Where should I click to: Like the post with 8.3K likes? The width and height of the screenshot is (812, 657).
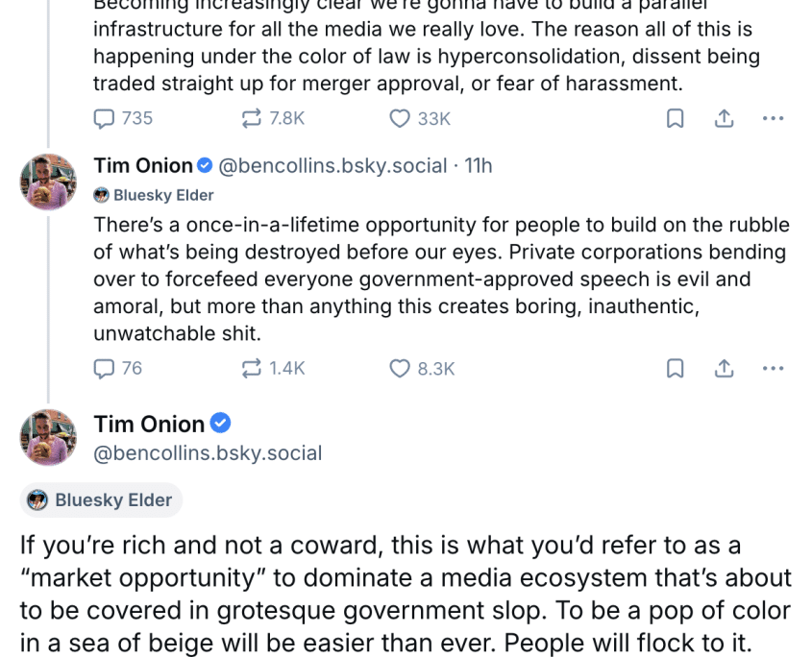tap(400, 368)
